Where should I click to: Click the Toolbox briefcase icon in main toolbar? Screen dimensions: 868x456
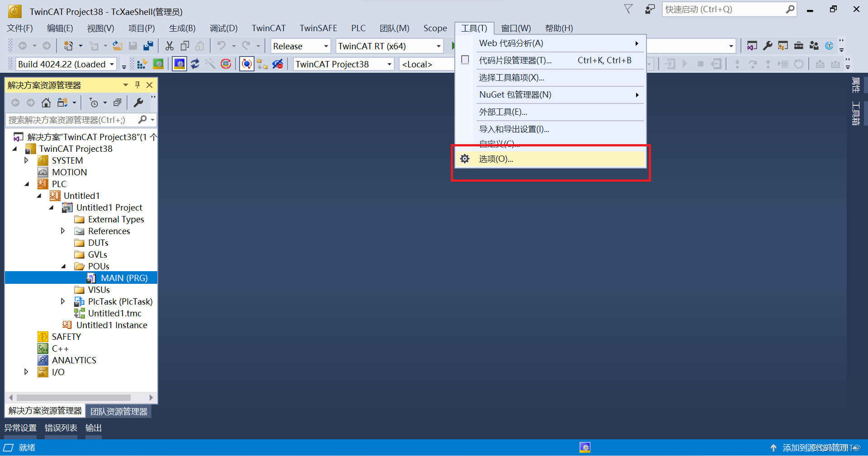(799, 46)
